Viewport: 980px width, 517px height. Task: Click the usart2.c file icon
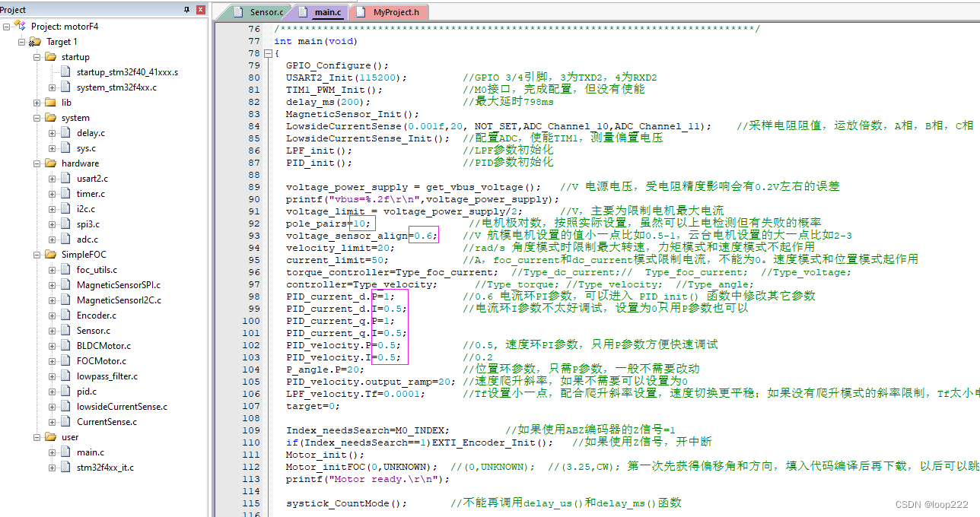(x=66, y=179)
